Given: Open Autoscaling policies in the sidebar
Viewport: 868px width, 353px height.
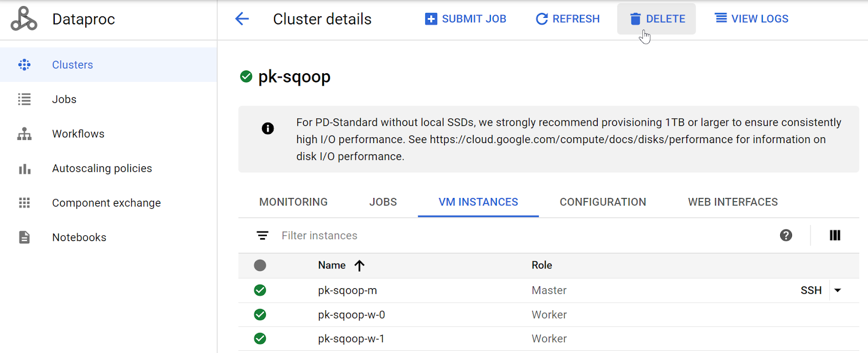Looking at the screenshot, I should [x=108, y=169].
